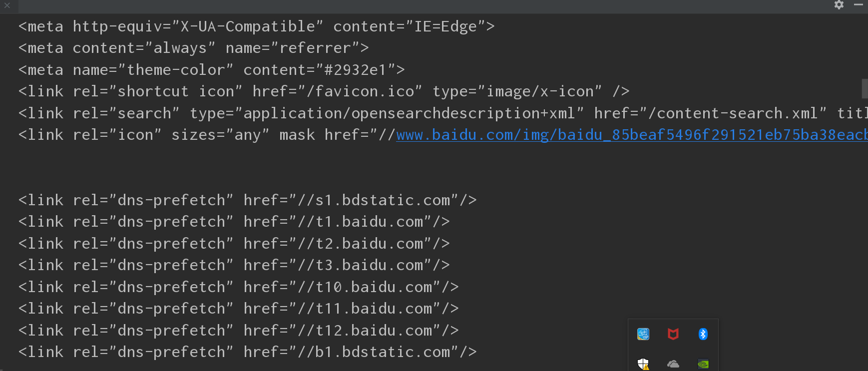Click the href="/favicon.ico" text
The height and width of the screenshot is (371, 868).
pyautogui.click(x=336, y=91)
